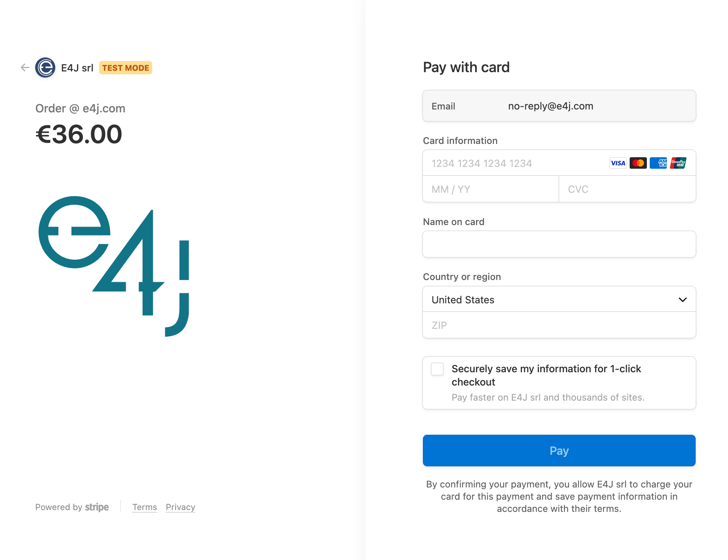Click the Visa card icon
728x560 pixels.
coord(618,163)
